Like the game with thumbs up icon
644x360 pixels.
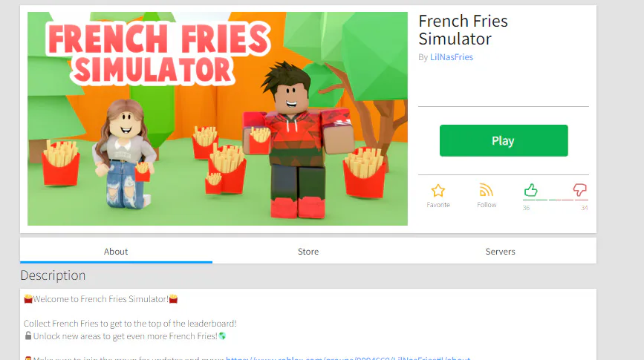530,190
